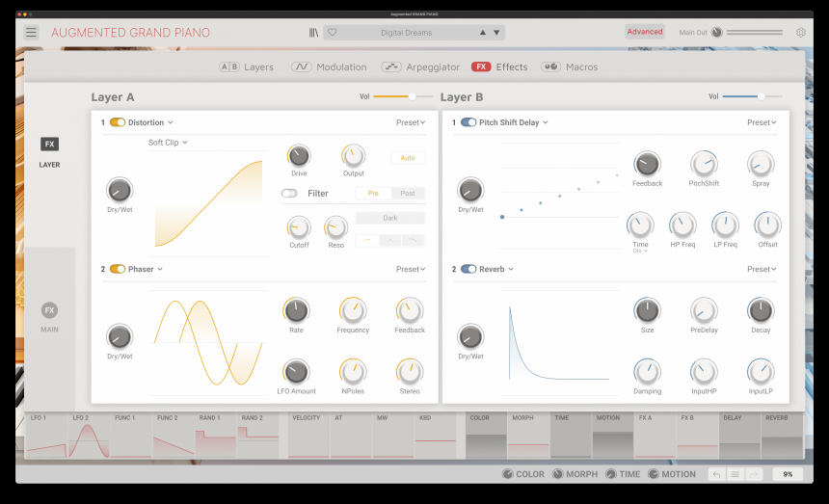Switch to the Macros tab
Screen dimensions: 829x504
pyautogui.click(x=570, y=67)
